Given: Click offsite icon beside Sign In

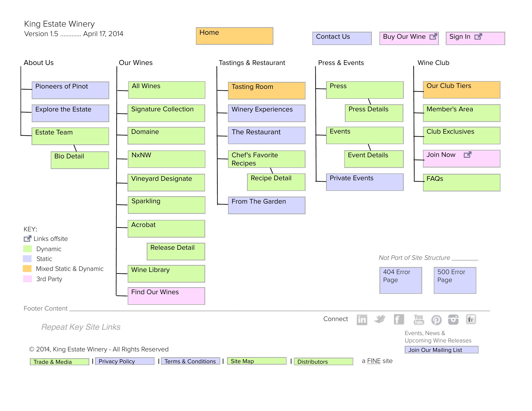Looking at the screenshot, I should 478,36.
